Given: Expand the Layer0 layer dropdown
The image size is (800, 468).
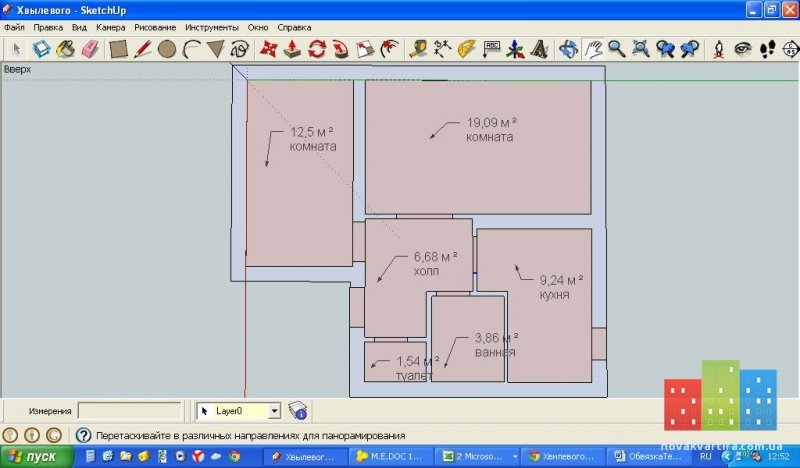Looking at the screenshot, I should tap(274, 411).
